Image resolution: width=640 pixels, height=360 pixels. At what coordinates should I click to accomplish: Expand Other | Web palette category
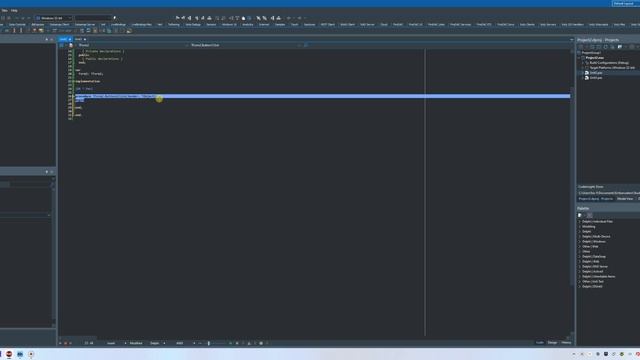[x=580, y=247]
